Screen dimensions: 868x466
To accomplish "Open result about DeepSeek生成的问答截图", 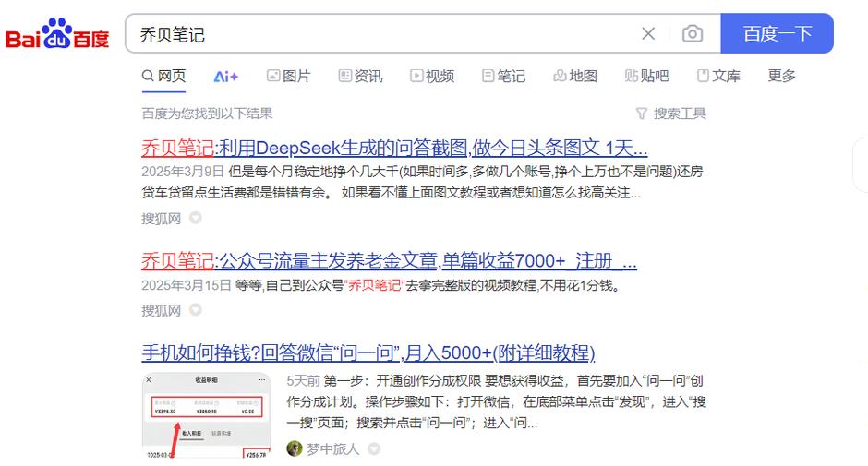I will (x=394, y=148).
